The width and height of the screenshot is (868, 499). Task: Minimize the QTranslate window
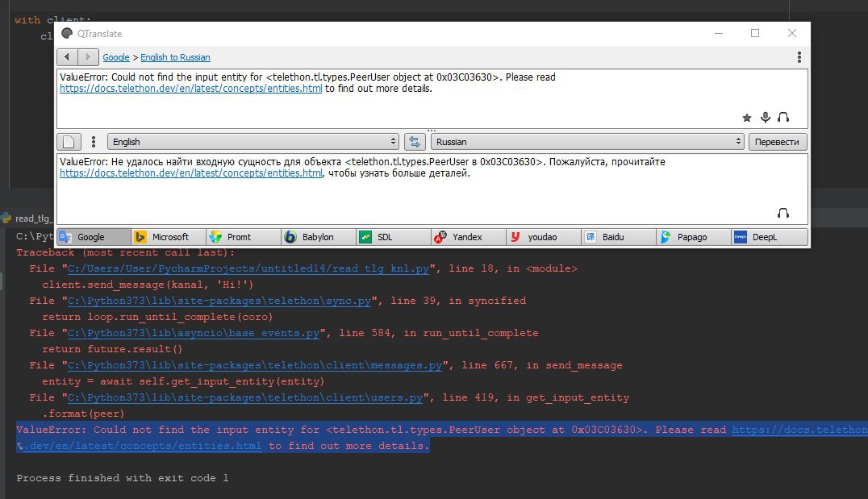click(x=719, y=33)
